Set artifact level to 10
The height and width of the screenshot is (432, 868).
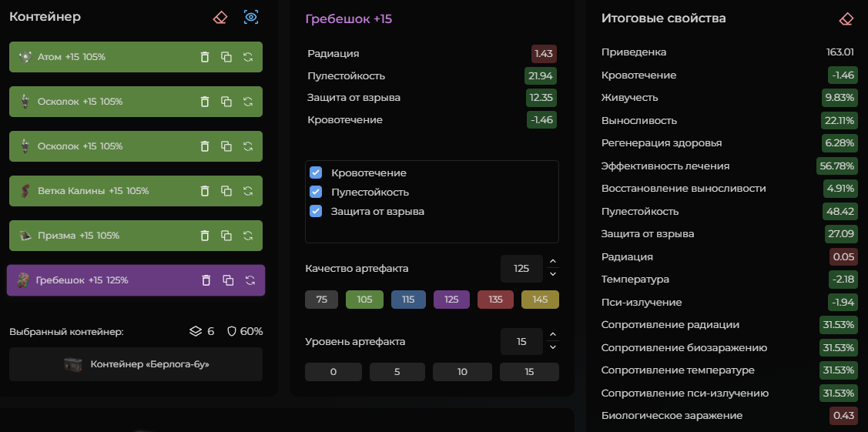(x=462, y=372)
